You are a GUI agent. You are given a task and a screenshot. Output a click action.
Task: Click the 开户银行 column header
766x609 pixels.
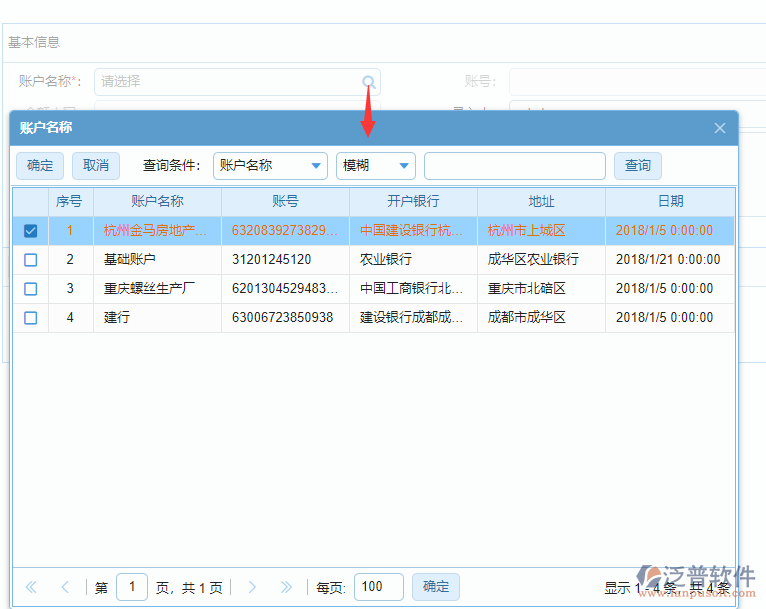click(x=413, y=201)
